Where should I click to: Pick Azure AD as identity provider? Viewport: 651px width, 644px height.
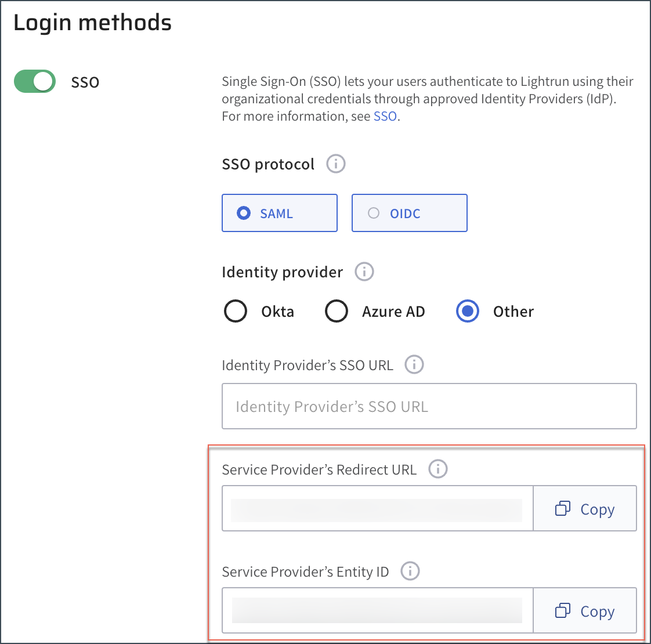337,312
